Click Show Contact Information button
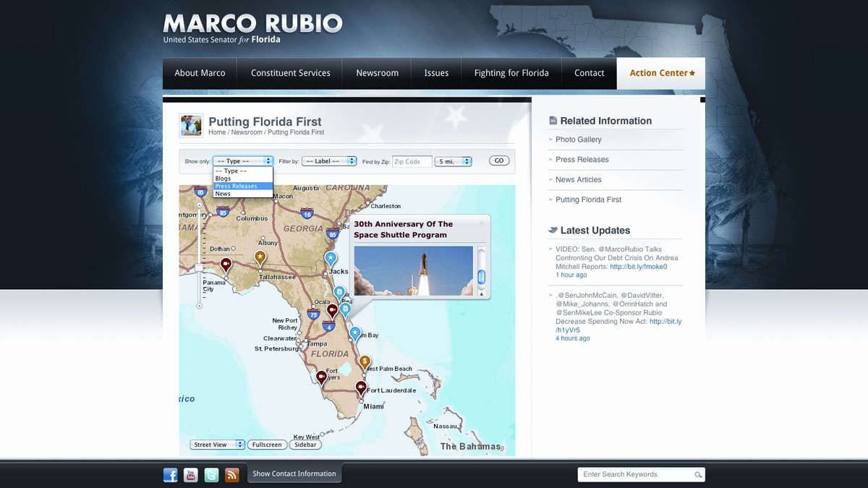The width and height of the screenshot is (868, 488). click(294, 474)
